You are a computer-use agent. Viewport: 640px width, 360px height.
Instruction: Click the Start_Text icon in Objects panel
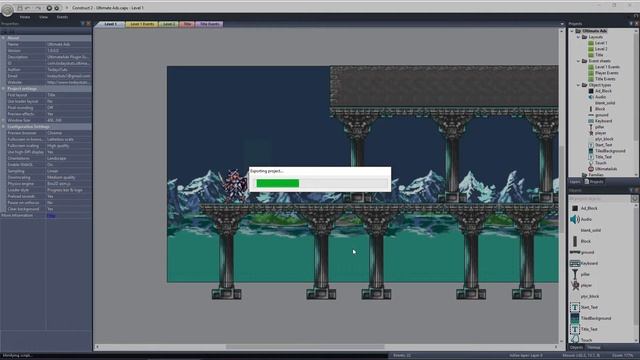575,307
